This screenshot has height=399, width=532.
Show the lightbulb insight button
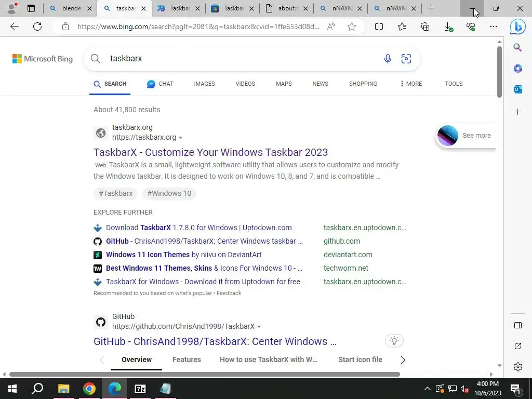click(394, 341)
